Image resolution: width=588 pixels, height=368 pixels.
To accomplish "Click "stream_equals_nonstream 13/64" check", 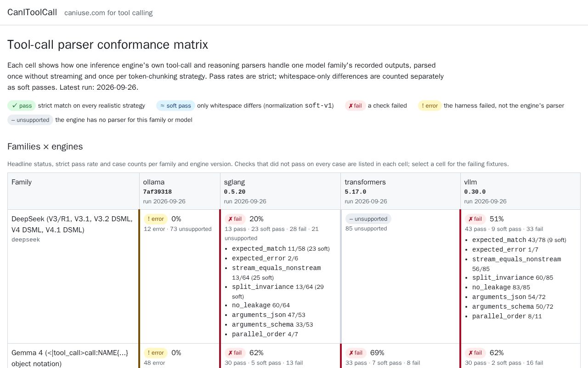I will pos(277,273).
